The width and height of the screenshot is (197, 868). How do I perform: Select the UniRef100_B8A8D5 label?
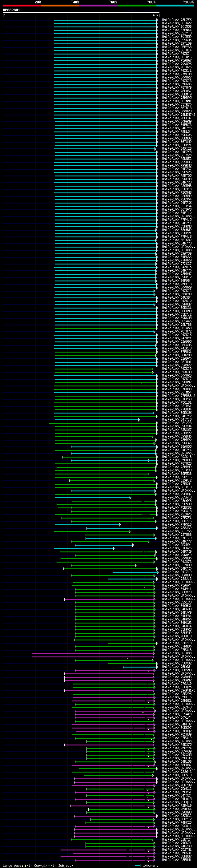177,447
